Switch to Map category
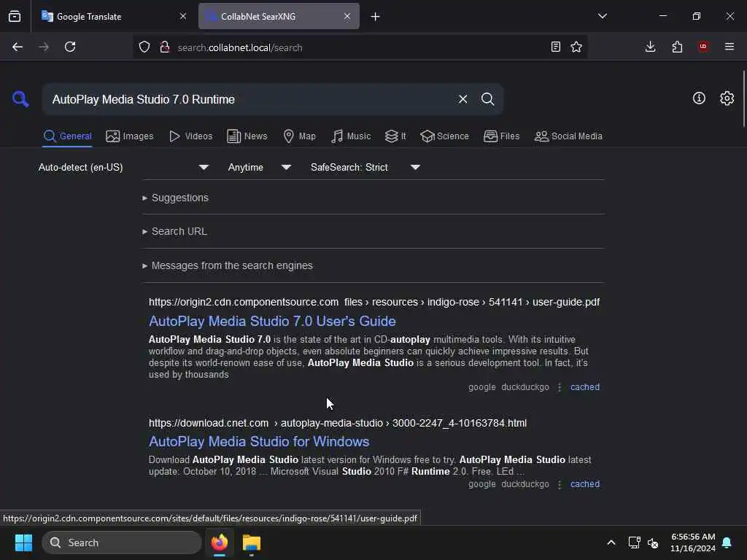 click(x=300, y=136)
